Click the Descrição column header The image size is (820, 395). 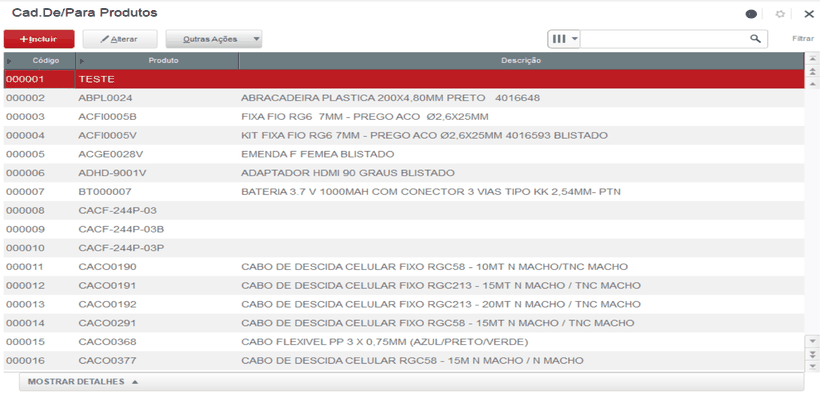(x=521, y=61)
